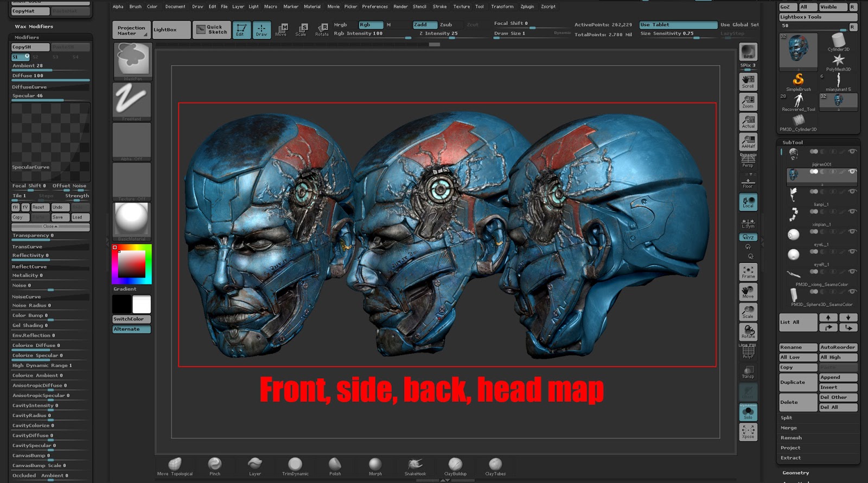The height and width of the screenshot is (483, 868).
Task: Toggle the Zsub sculpt mode
Action: (446, 24)
